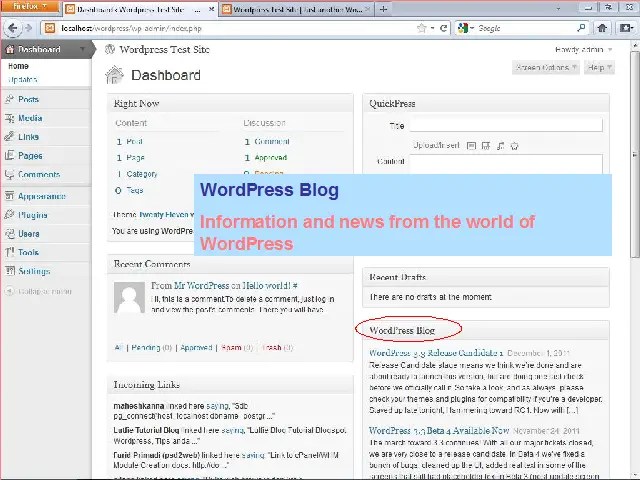Screen dimensions: 640x480
Task: Open Posts in the sidebar menu
Action: tap(29, 99)
